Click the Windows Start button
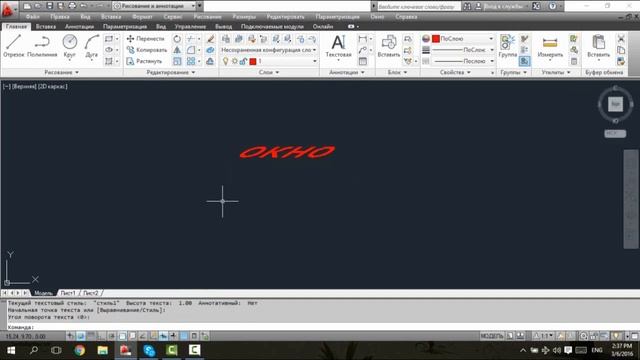The width and height of the screenshot is (640, 360). (11, 350)
